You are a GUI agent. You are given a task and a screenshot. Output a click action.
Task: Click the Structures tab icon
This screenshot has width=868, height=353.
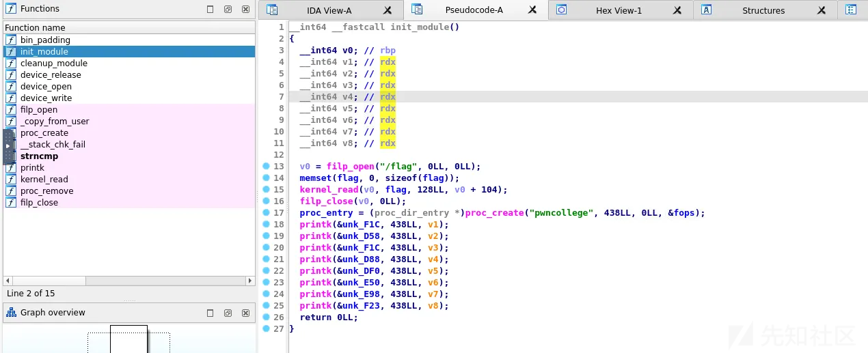[707, 10]
